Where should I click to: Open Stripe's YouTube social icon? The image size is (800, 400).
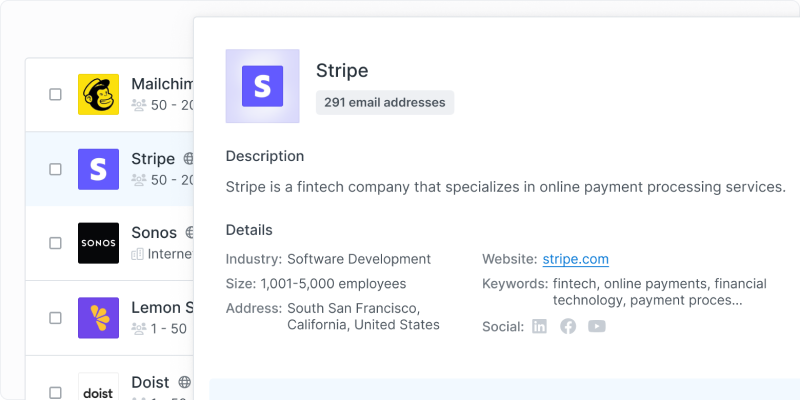tap(596, 327)
